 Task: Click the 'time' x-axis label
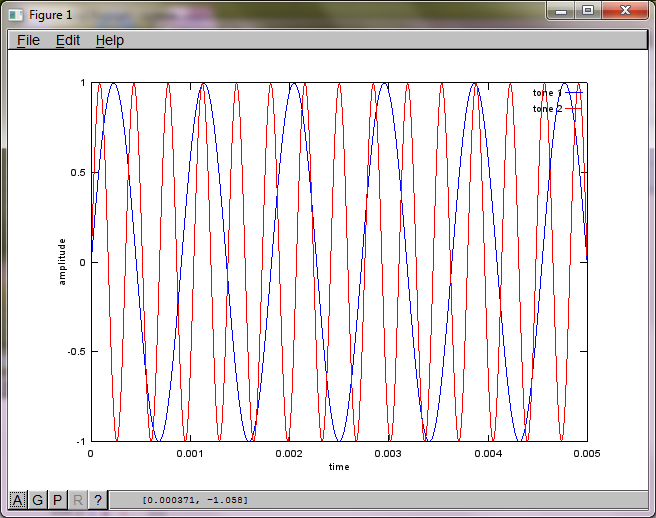coord(340,467)
